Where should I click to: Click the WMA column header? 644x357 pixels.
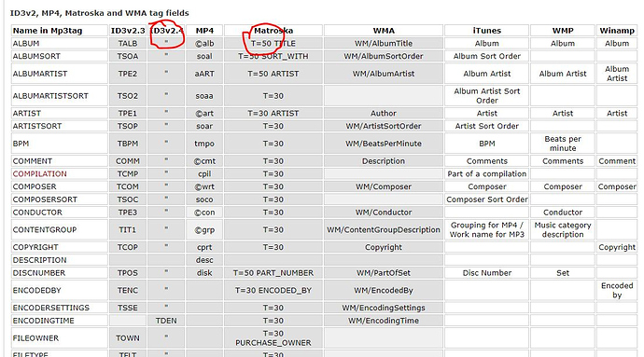pyautogui.click(x=384, y=31)
